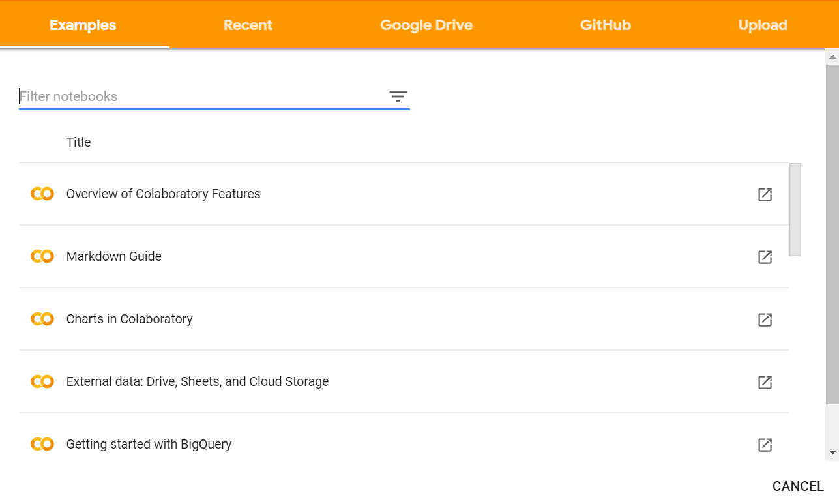Click the outer scrollbar up arrow
This screenshot has width=839, height=504.
[x=832, y=57]
